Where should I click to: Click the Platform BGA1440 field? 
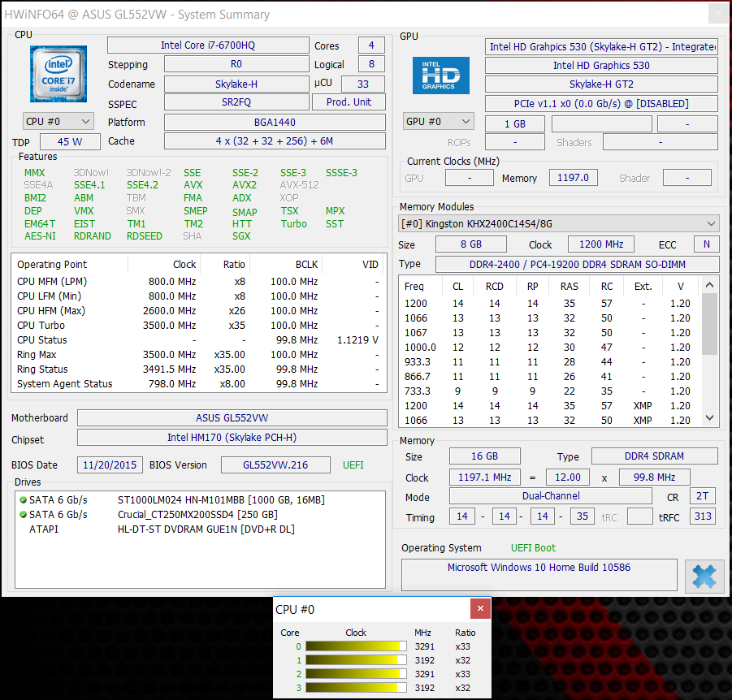tap(275, 123)
